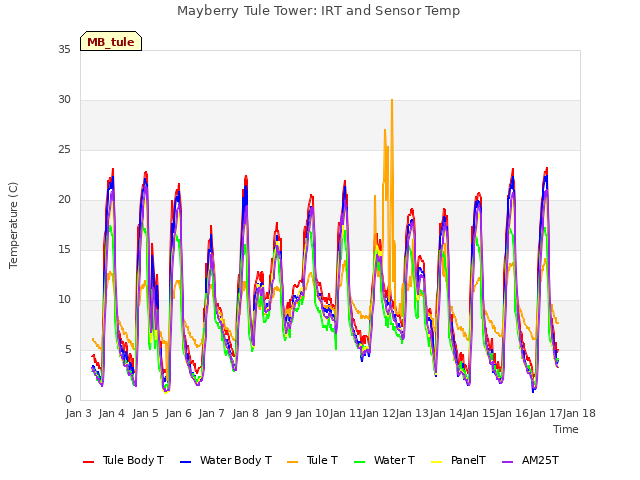The height and width of the screenshot is (480, 640).
Task: Click the Jan 15 x-axis label
Action: (x=479, y=413)
